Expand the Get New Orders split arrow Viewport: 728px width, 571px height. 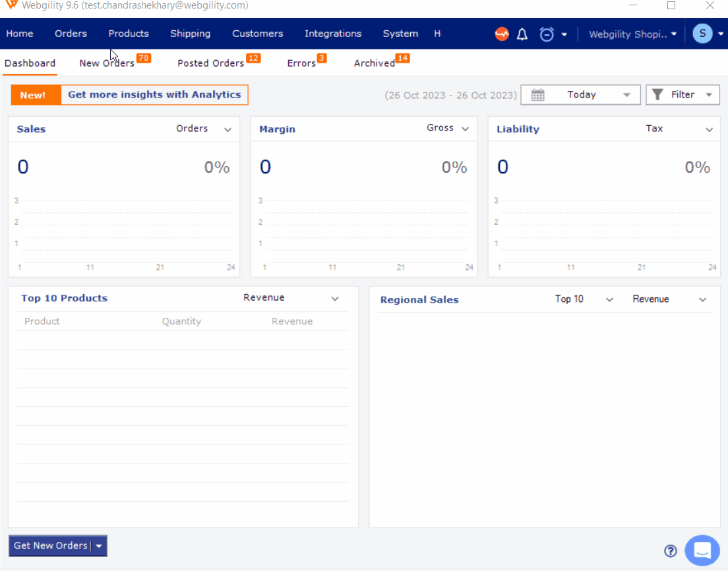coord(99,546)
